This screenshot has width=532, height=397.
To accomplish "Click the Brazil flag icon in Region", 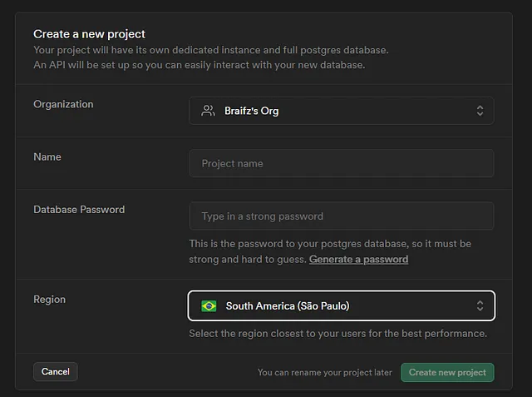I will tap(209, 306).
